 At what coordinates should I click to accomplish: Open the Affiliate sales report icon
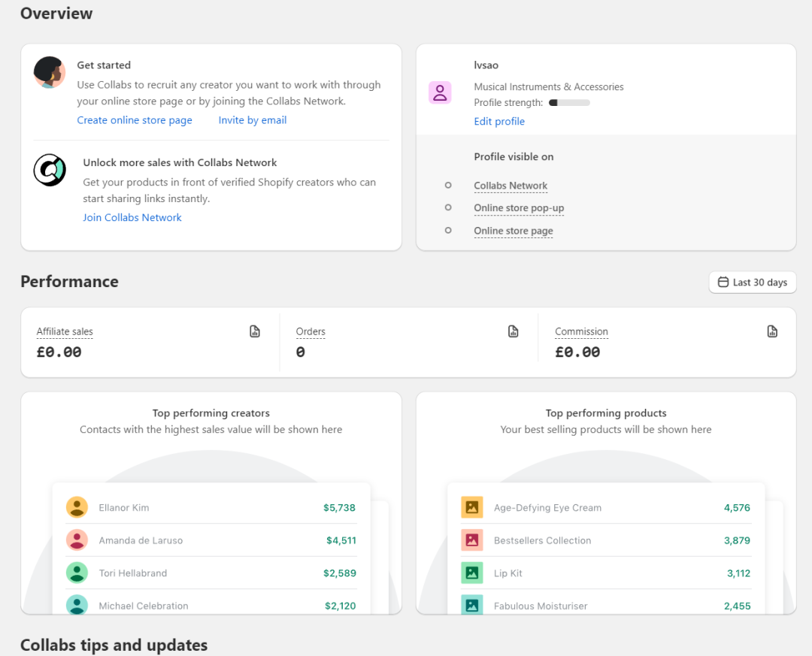[x=255, y=331]
